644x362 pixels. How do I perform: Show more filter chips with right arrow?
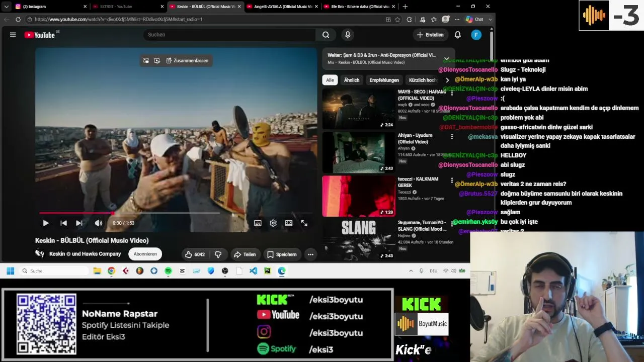[x=447, y=80]
